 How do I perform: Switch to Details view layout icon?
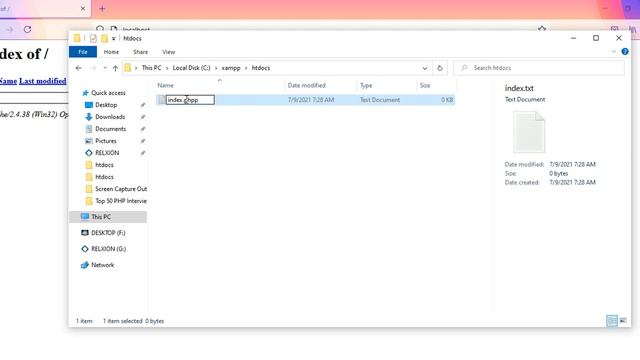coord(611,321)
